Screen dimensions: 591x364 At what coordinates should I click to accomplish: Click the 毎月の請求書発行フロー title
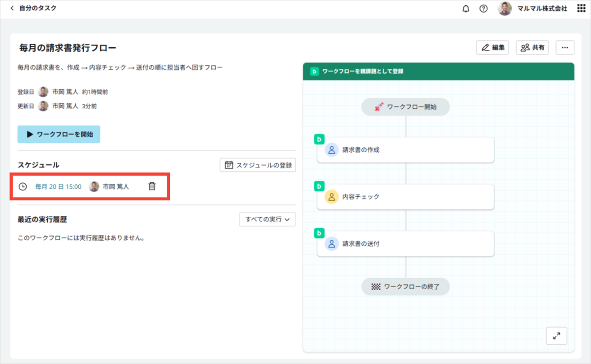(x=67, y=48)
